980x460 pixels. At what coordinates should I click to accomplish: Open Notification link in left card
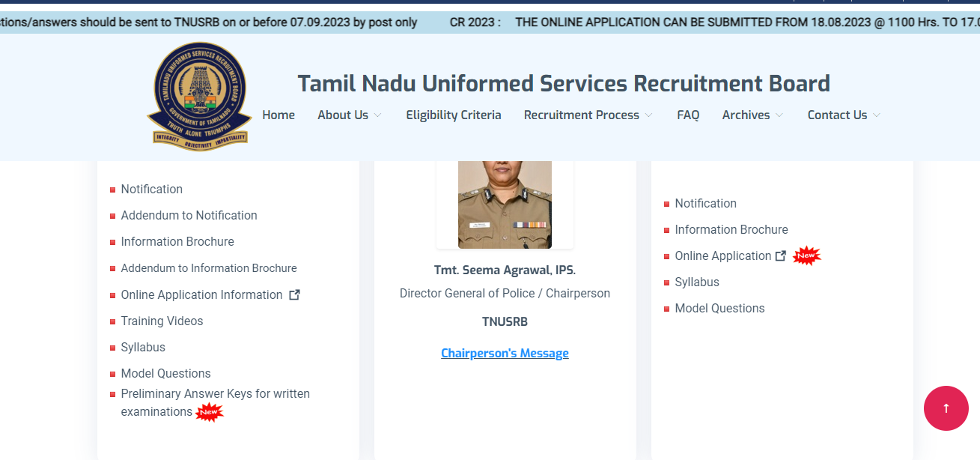[152, 189]
